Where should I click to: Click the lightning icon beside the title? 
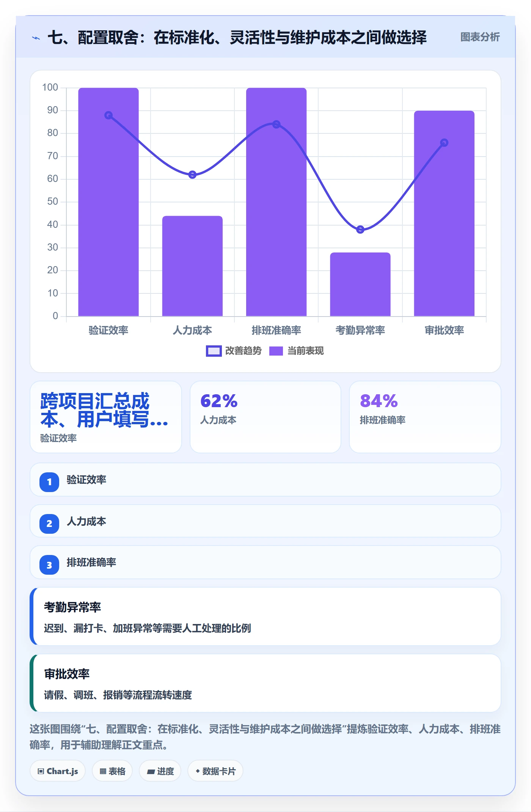pyautogui.click(x=36, y=38)
